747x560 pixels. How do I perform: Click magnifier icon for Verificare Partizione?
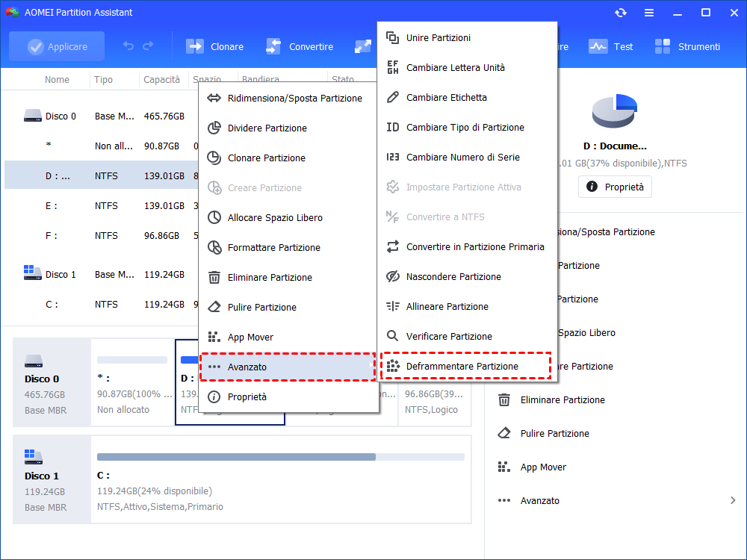[x=393, y=336]
